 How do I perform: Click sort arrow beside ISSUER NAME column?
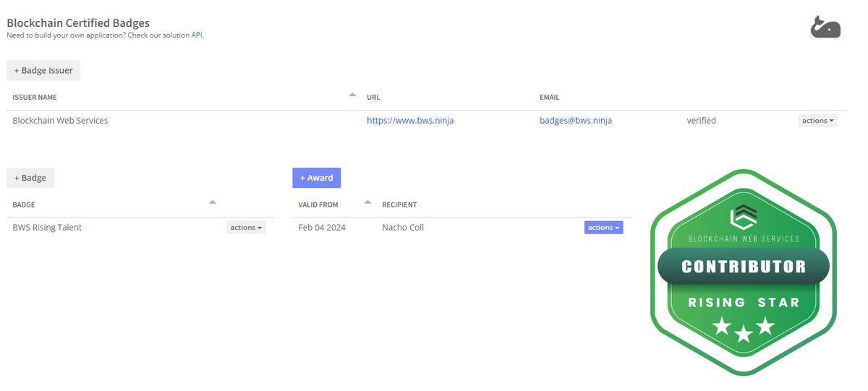(x=352, y=95)
